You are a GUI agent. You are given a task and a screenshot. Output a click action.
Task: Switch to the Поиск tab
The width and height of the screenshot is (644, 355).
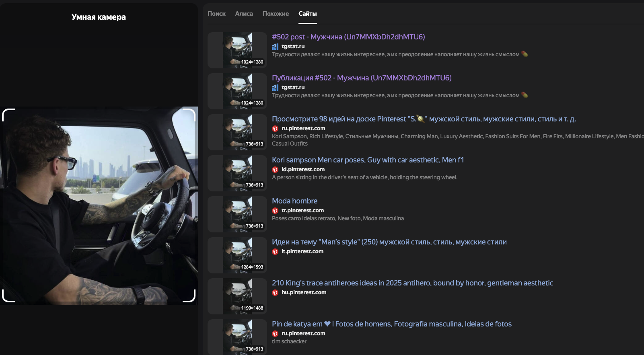click(216, 14)
